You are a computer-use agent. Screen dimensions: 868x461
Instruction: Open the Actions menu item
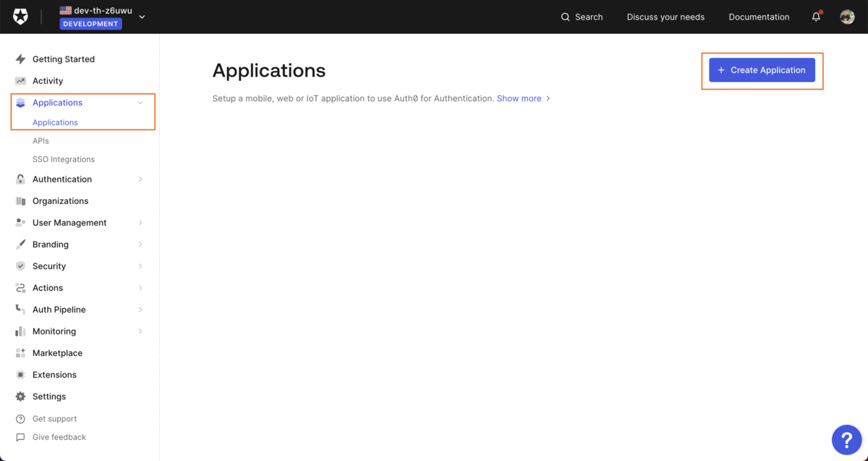click(48, 288)
